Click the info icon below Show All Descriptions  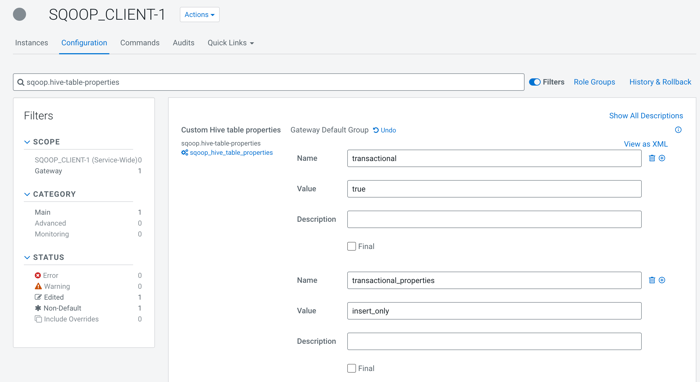(x=678, y=130)
